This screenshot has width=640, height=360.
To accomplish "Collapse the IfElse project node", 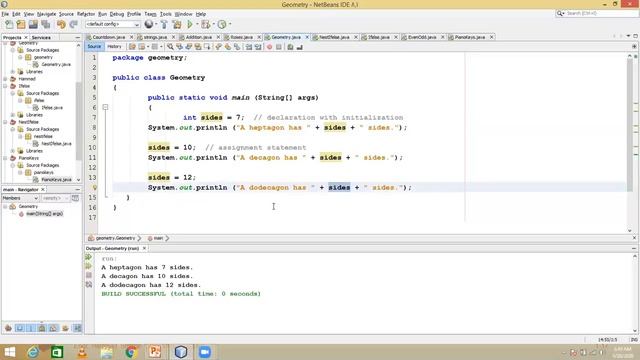I will (5, 86).
